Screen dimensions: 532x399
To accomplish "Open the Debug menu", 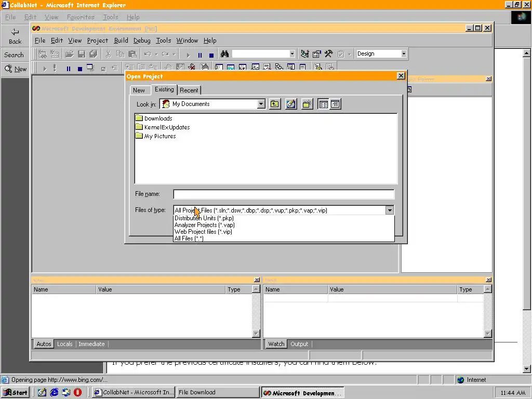I will tap(142, 41).
